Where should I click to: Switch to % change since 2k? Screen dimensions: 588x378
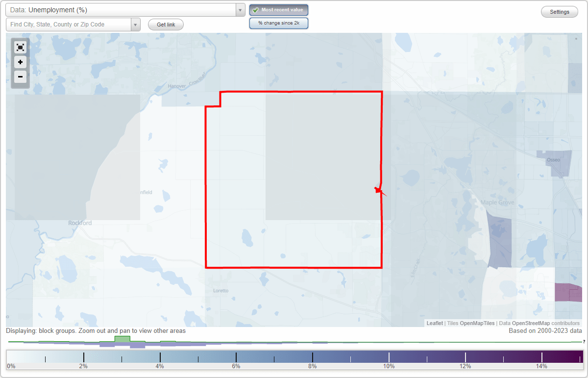click(279, 23)
